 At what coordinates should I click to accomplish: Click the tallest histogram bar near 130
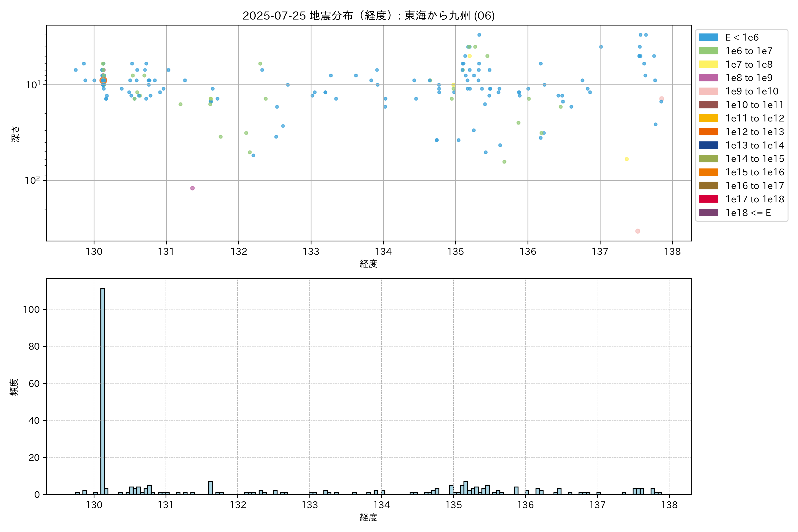[x=102, y=390]
